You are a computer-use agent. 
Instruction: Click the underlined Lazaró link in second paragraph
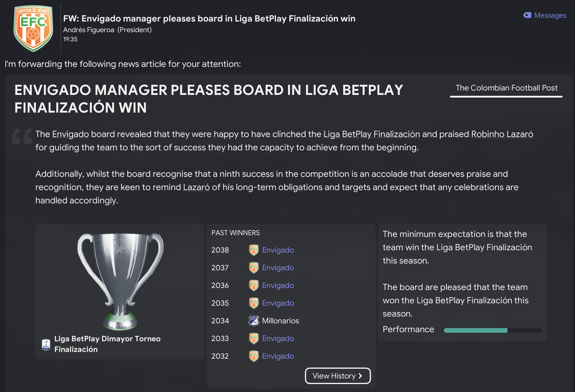coord(196,187)
